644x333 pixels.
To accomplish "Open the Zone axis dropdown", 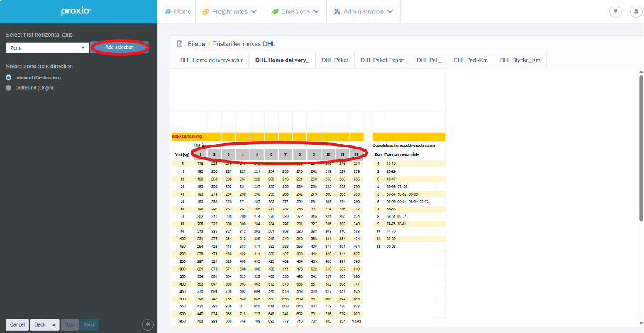I will 47,47.
